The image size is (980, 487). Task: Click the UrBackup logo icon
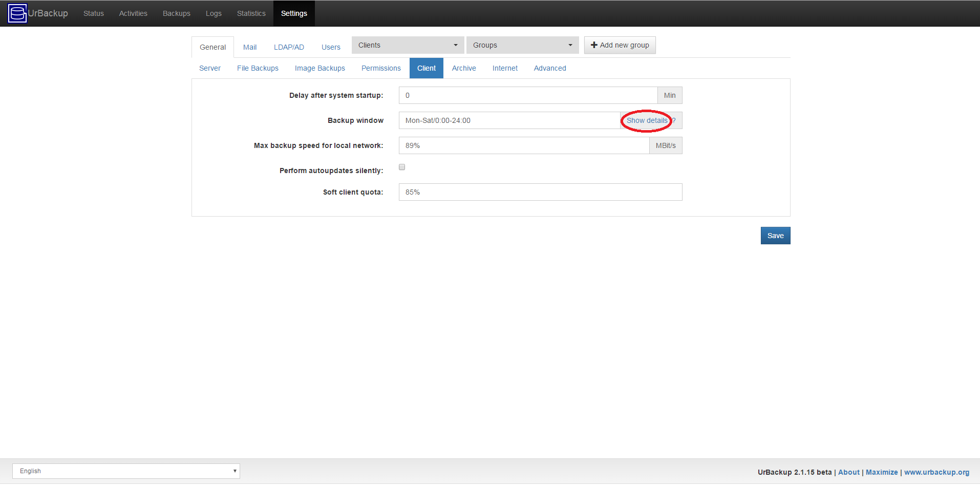[17, 13]
